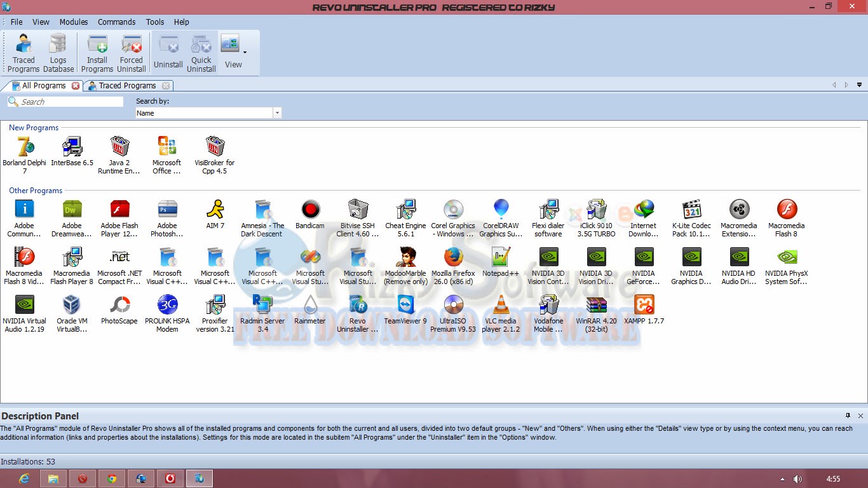Screen dimensions: 868x488
Task: Open the View menu in the menu bar
Action: (41, 22)
